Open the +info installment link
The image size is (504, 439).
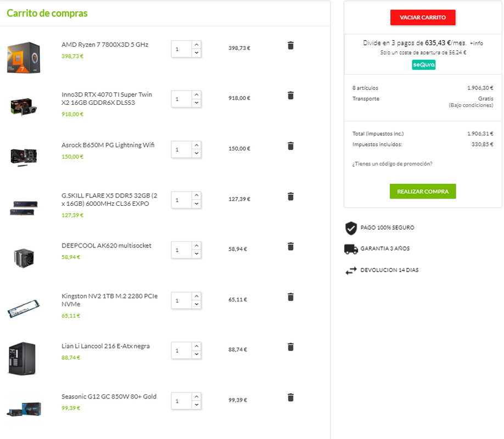click(x=477, y=43)
